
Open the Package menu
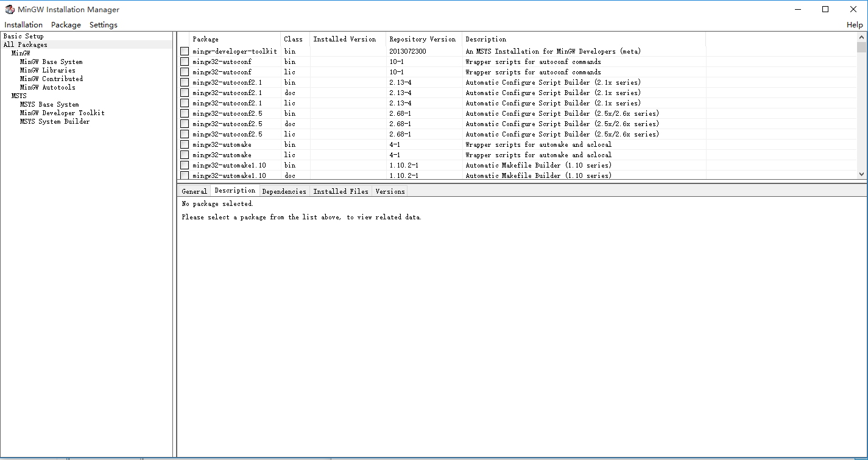tap(65, 24)
